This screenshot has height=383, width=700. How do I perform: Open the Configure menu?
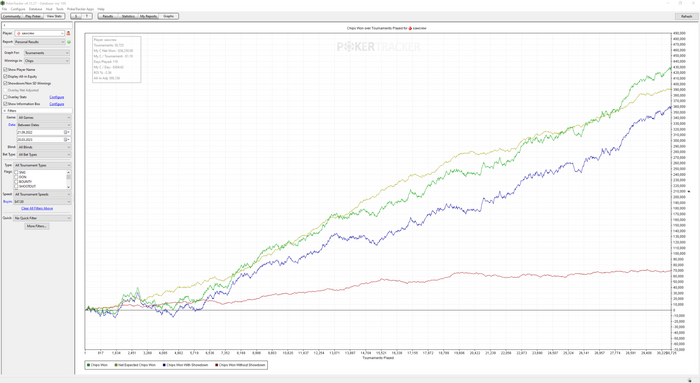tap(18, 9)
